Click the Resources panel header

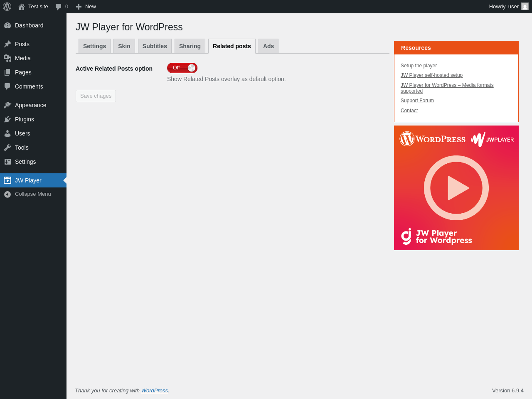point(456,48)
